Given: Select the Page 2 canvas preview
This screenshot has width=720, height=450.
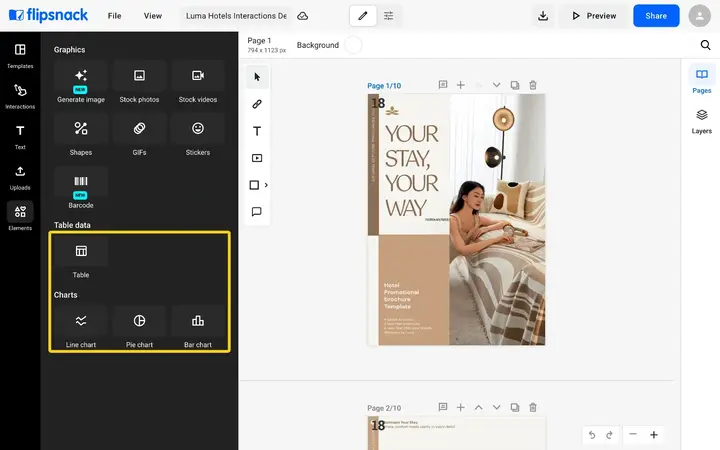Looking at the screenshot, I should (x=456, y=433).
